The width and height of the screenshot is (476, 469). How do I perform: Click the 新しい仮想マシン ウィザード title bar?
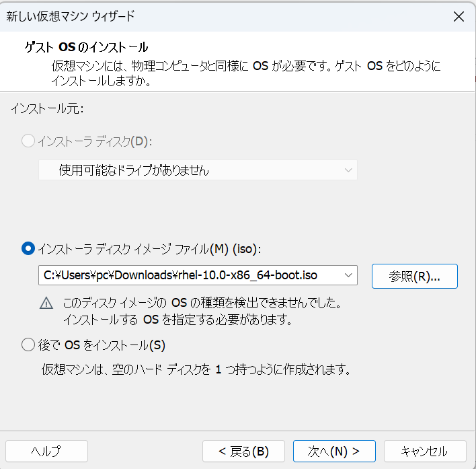[202, 17]
